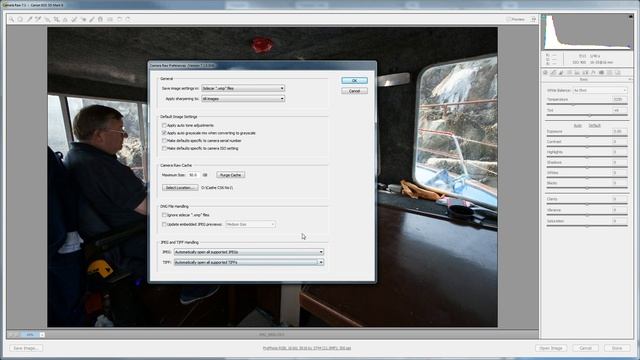Open the HSL / Grayscale panel tab icon
This screenshot has height=360, width=640.
pos(569,72)
